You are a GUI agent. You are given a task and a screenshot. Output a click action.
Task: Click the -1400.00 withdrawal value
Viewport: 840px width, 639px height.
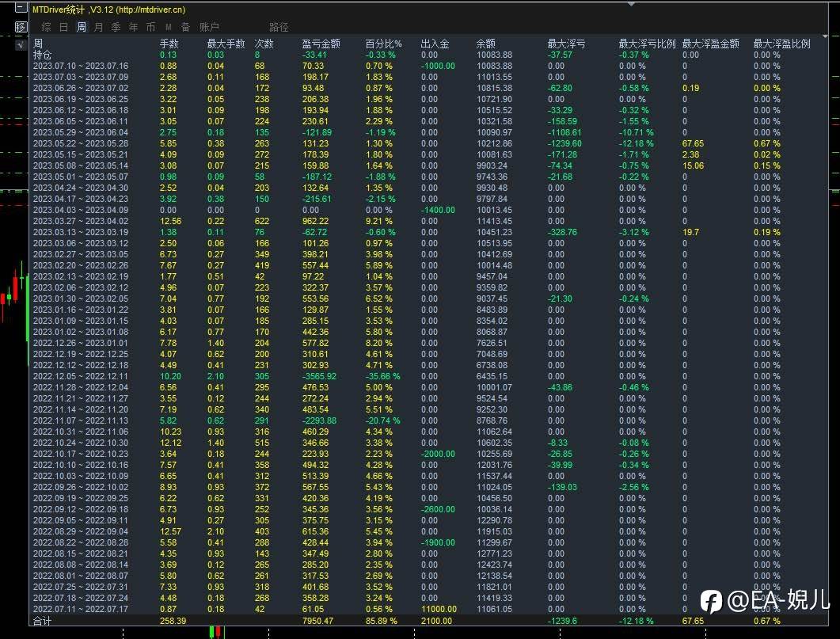point(438,210)
